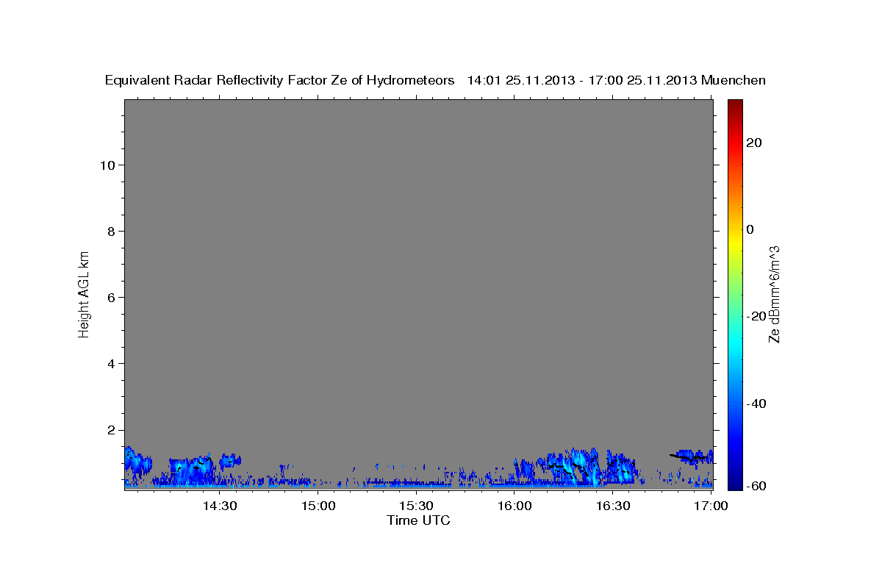Click the 'Muenchen' location label in the title

(734, 80)
